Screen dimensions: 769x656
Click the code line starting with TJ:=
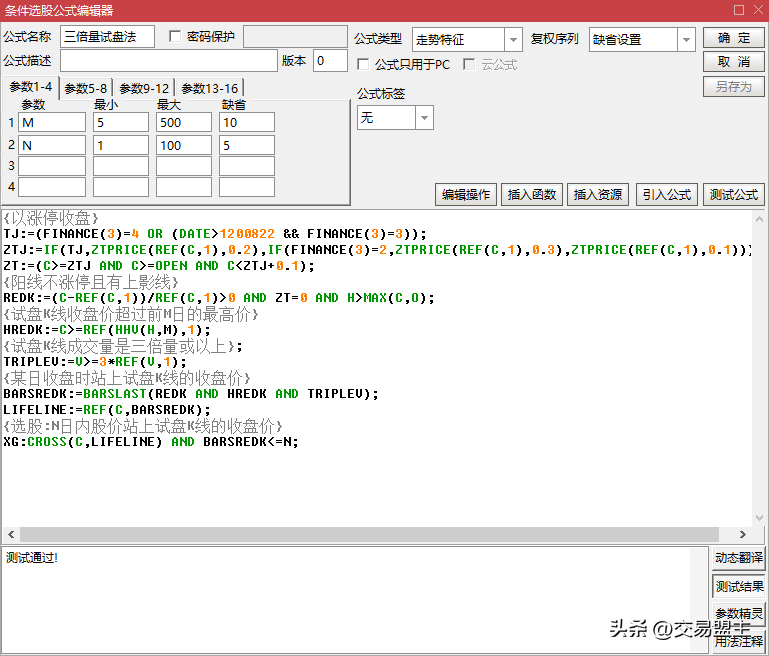tap(215, 234)
